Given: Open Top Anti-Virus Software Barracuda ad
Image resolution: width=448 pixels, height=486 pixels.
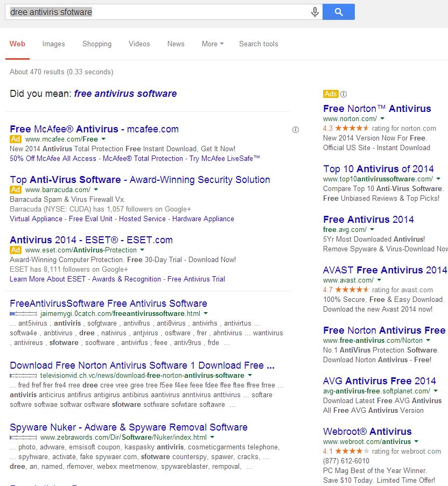Looking at the screenshot, I should [x=140, y=179].
